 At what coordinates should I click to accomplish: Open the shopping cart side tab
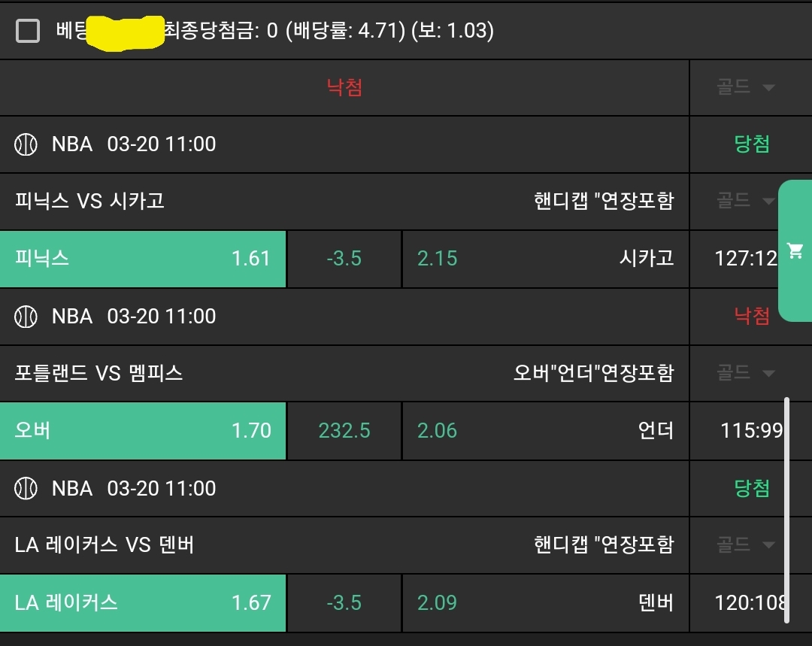coord(795,250)
